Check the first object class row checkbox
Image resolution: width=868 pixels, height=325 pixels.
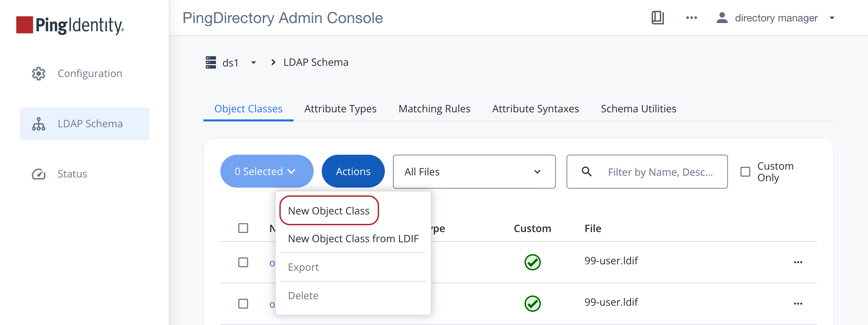(243, 262)
